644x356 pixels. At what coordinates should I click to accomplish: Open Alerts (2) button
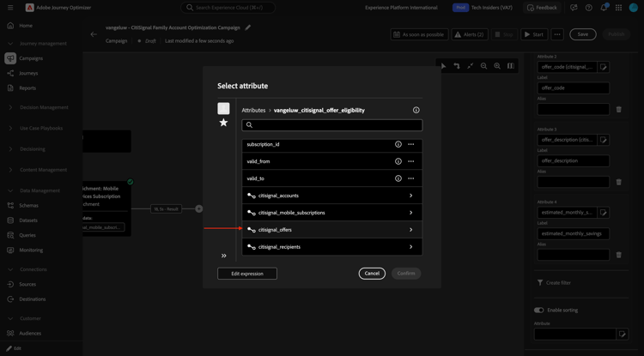point(470,34)
